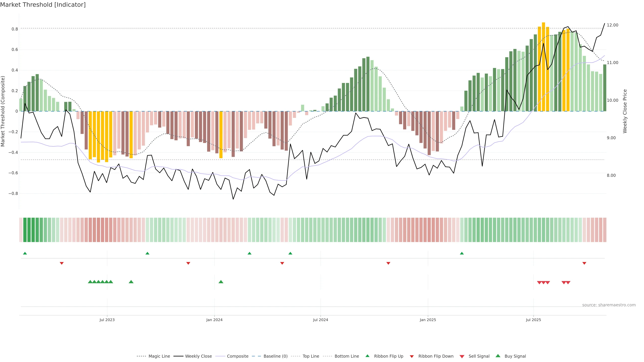The width and height of the screenshot is (644, 362).
Task: Toggle the Top Line legend item
Action: pyautogui.click(x=311, y=356)
